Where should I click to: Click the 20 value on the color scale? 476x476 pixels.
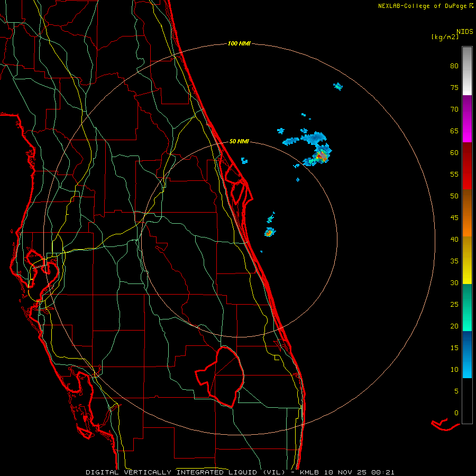pos(454,326)
